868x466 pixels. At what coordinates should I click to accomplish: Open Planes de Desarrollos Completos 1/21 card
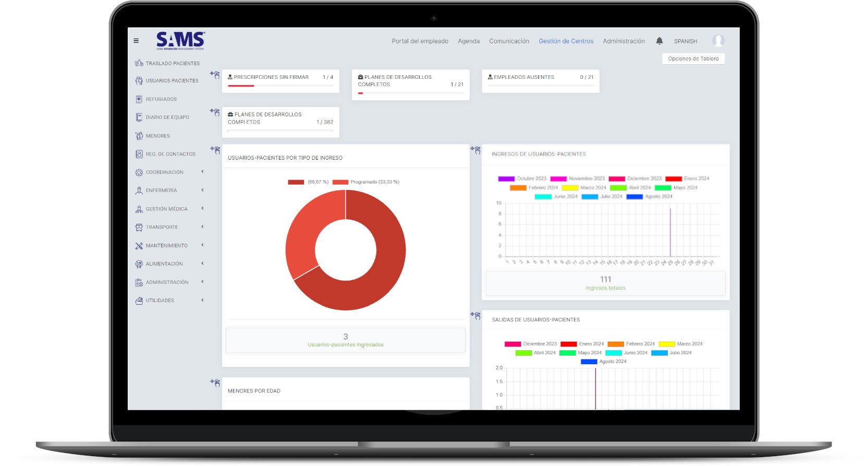411,85
